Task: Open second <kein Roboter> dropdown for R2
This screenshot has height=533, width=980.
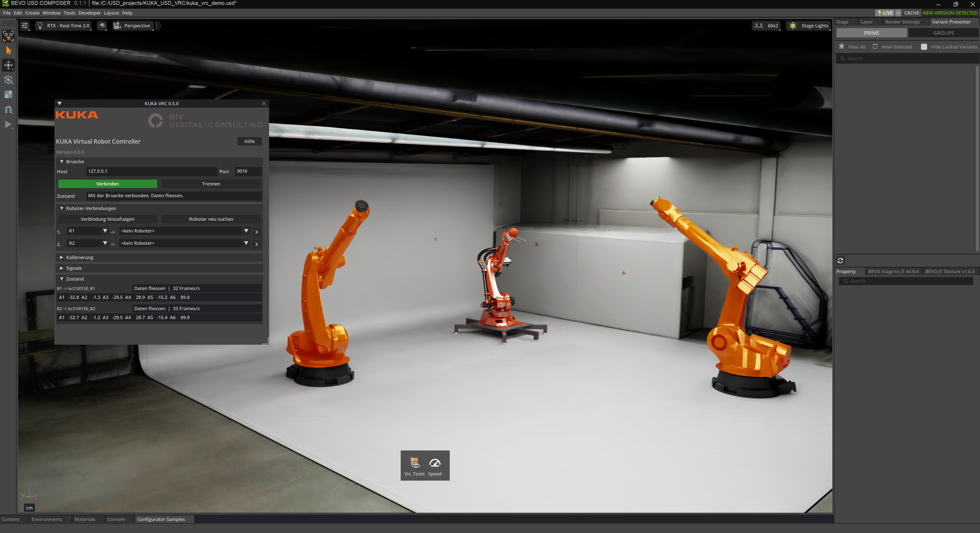Action: tap(185, 243)
